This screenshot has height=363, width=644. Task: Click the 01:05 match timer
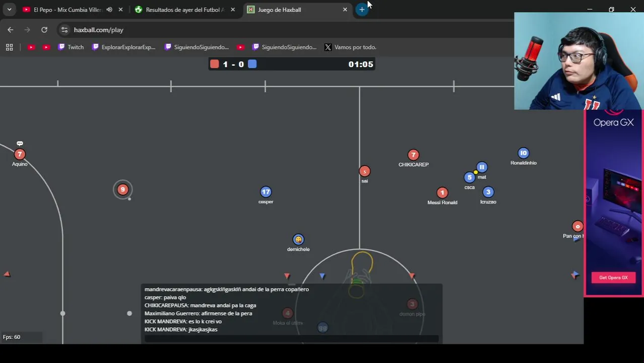coord(361,65)
